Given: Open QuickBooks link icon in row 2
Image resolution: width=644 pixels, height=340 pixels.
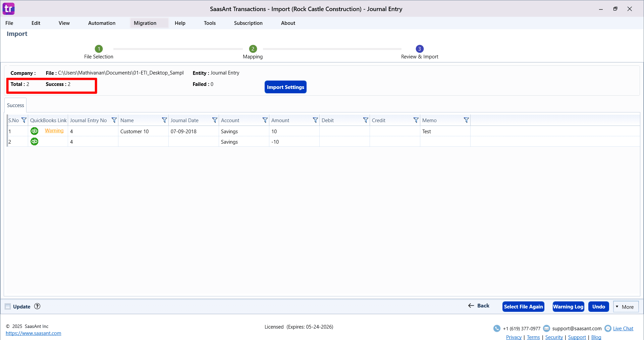Looking at the screenshot, I should (x=34, y=141).
